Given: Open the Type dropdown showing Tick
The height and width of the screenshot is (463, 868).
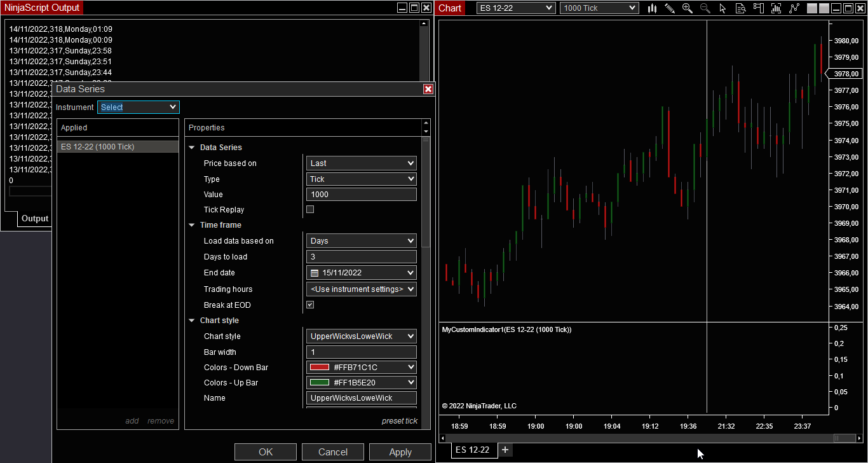Looking at the screenshot, I should (x=362, y=179).
